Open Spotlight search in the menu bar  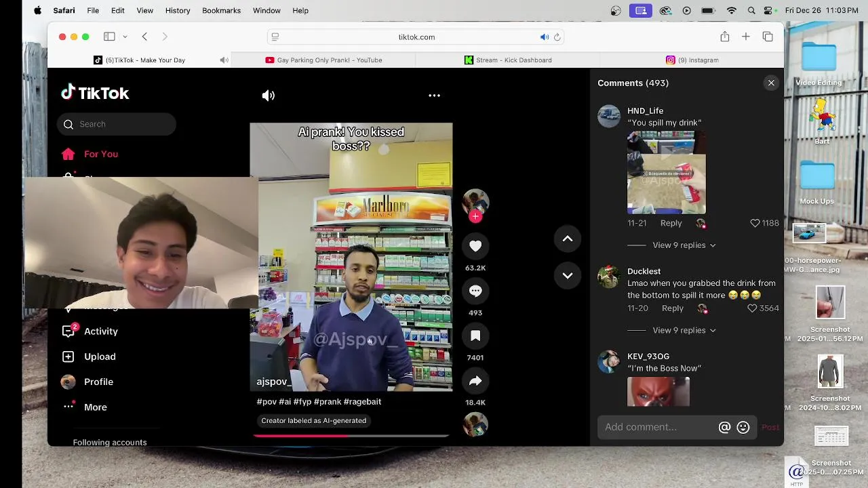[751, 10]
